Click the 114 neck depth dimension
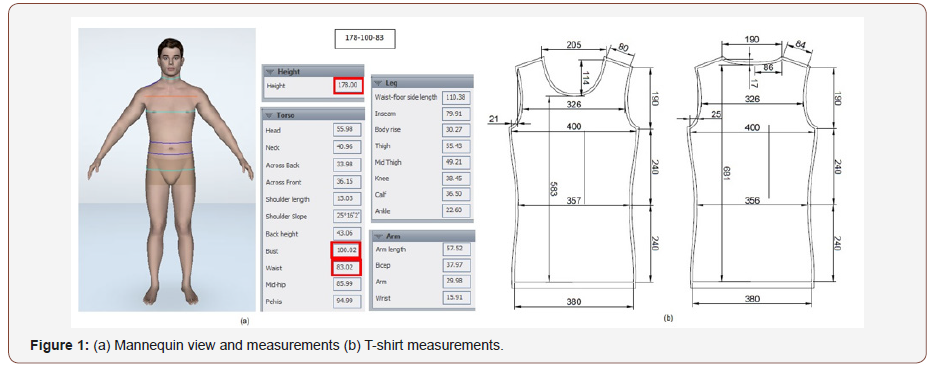 (x=586, y=78)
